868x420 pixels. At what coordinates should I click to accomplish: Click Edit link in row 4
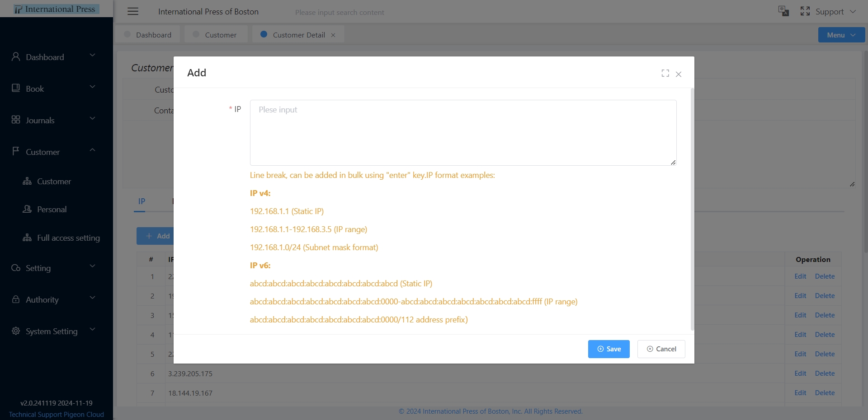tap(800, 335)
